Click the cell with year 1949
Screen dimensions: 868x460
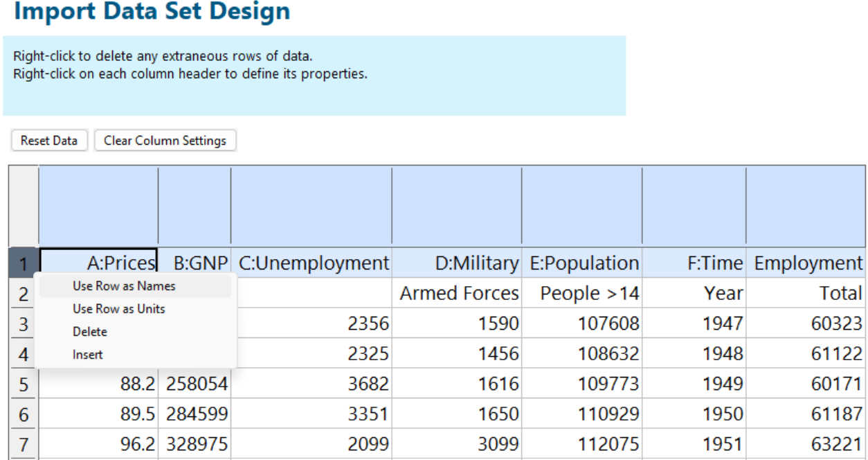point(694,384)
